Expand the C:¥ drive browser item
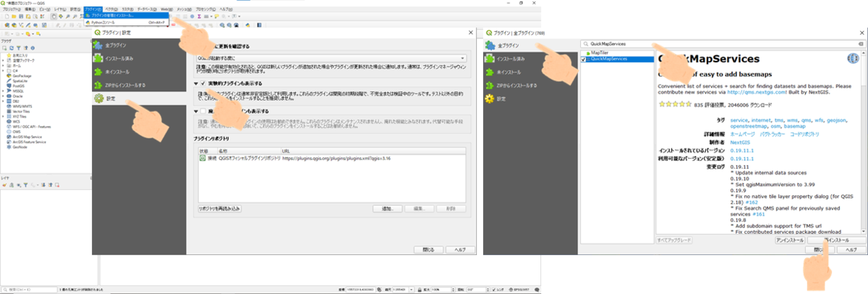 pyautogui.click(x=3, y=71)
